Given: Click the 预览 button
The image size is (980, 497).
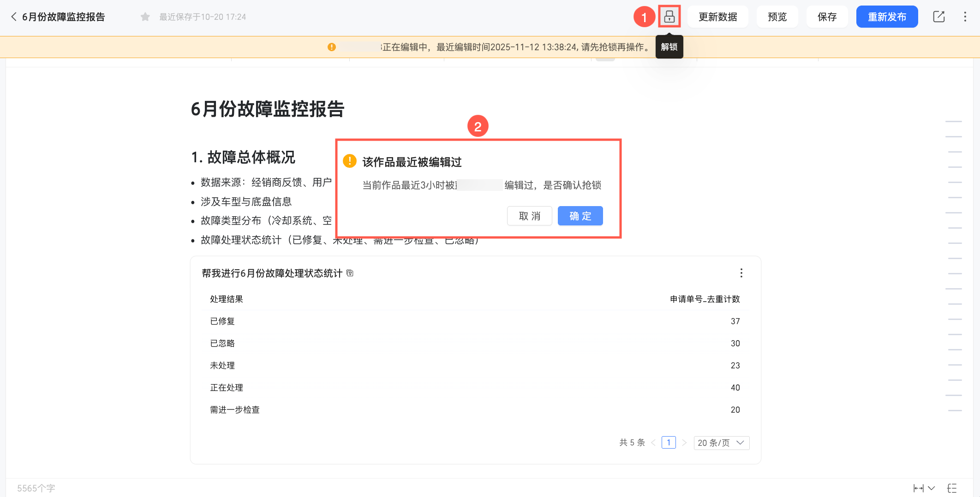Looking at the screenshot, I should [777, 17].
